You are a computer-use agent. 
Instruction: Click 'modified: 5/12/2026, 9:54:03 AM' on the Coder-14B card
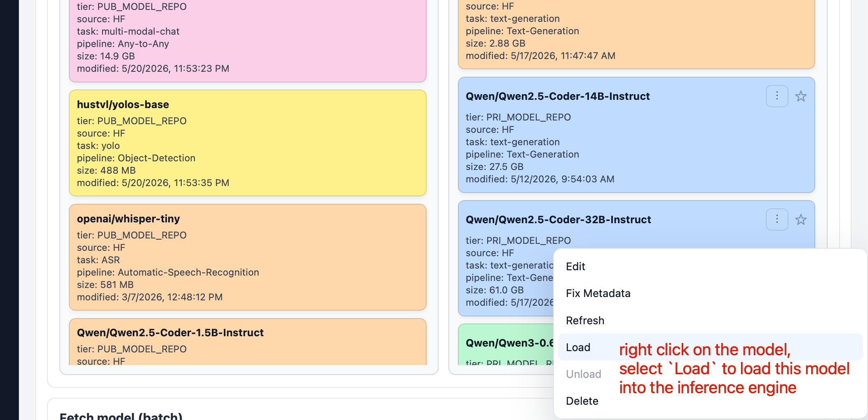pyautogui.click(x=540, y=179)
